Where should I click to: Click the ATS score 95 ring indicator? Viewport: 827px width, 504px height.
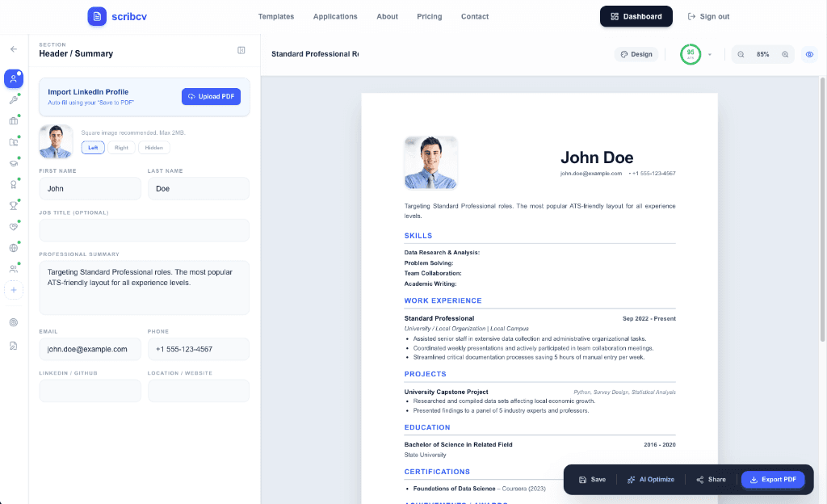coord(691,53)
